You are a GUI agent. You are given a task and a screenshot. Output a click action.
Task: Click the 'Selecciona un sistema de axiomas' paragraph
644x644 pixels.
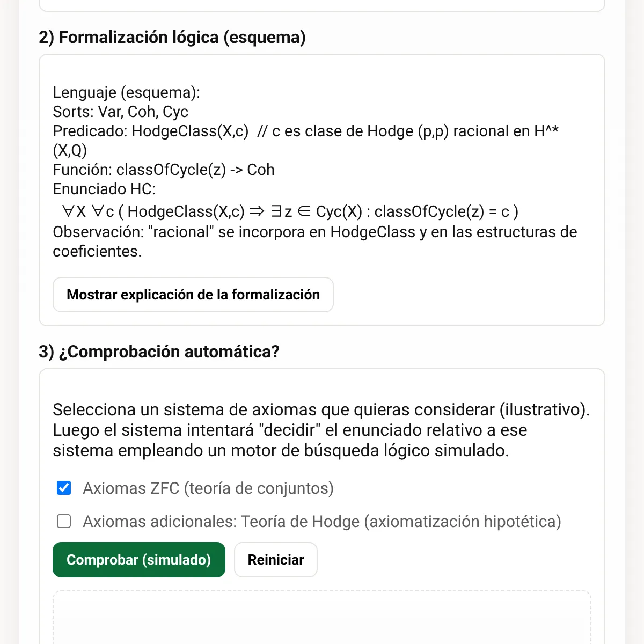321,430
